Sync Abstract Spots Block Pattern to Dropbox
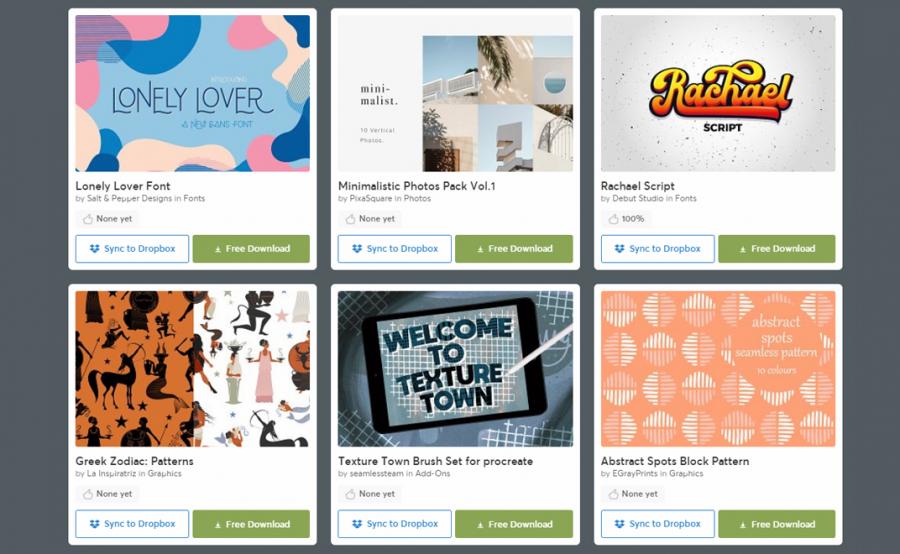Image resolution: width=900 pixels, height=554 pixels. [x=658, y=524]
